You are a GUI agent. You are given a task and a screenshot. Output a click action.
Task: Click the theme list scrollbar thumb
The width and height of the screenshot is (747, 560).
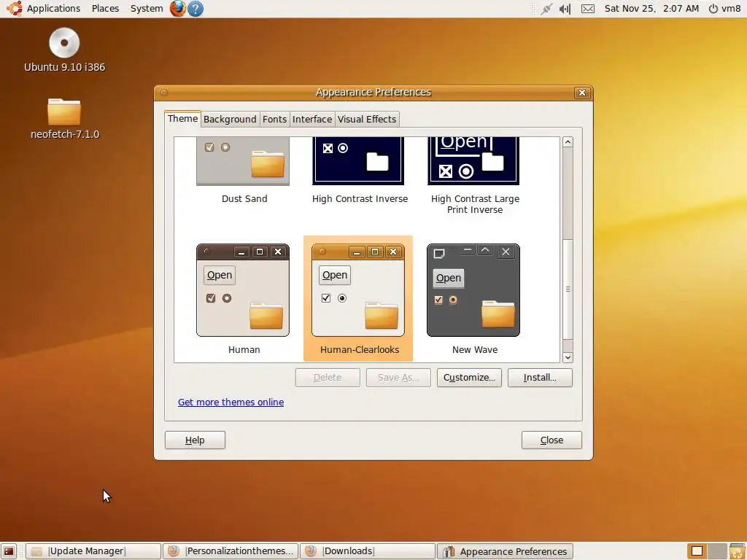click(568, 289)
